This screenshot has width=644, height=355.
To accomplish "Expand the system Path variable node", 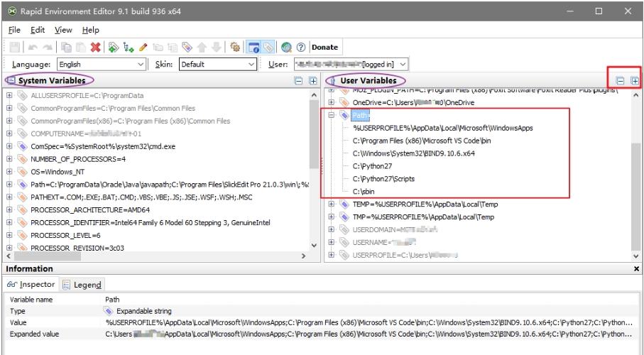I will pos(9,185).
